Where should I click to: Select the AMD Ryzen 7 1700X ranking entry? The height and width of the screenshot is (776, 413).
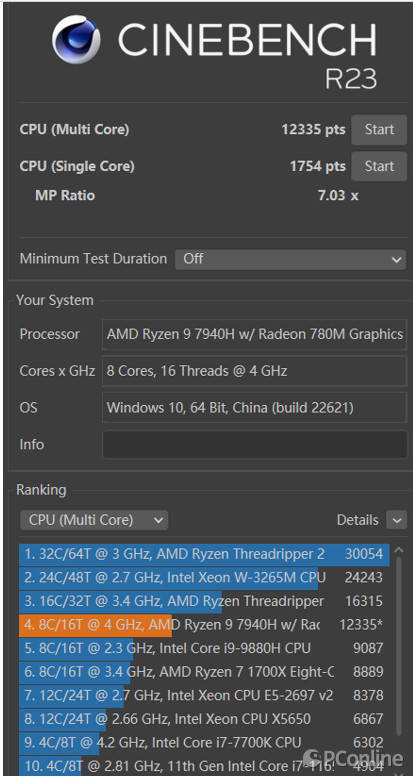[204, 672]
